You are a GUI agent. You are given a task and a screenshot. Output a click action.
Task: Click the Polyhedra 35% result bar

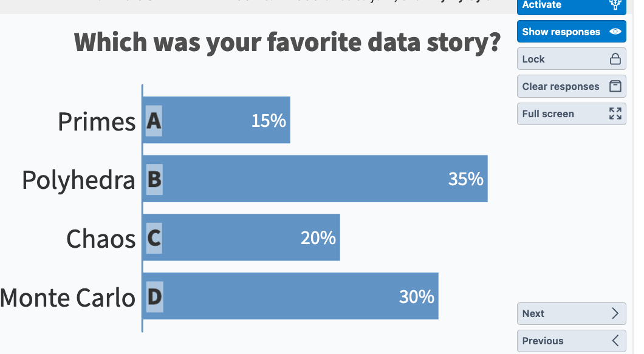pos(316,179)
